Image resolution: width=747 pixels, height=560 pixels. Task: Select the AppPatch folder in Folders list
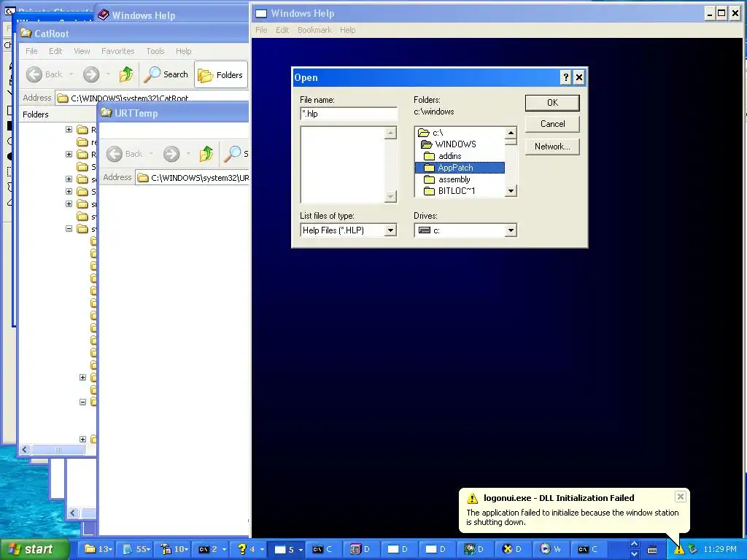(x=460, y=168)
